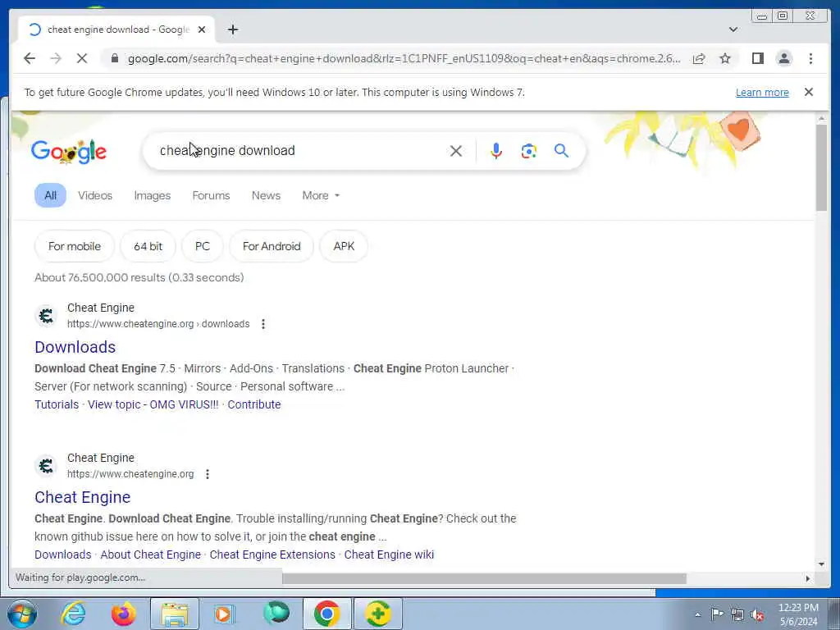Open a new tab

click(x=232, y=30)
